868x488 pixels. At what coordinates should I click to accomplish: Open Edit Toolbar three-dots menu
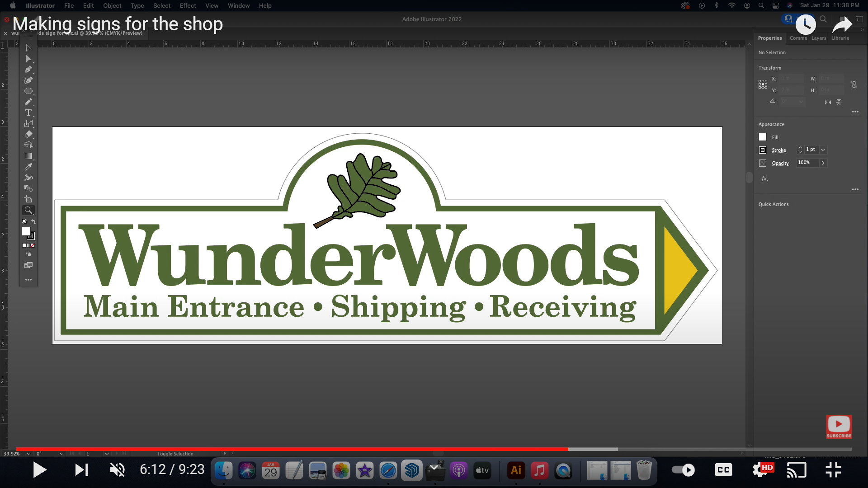(x=28, y=280)
